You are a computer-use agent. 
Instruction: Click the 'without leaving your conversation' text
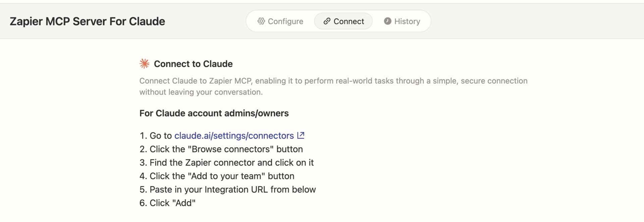coord(201,92)
